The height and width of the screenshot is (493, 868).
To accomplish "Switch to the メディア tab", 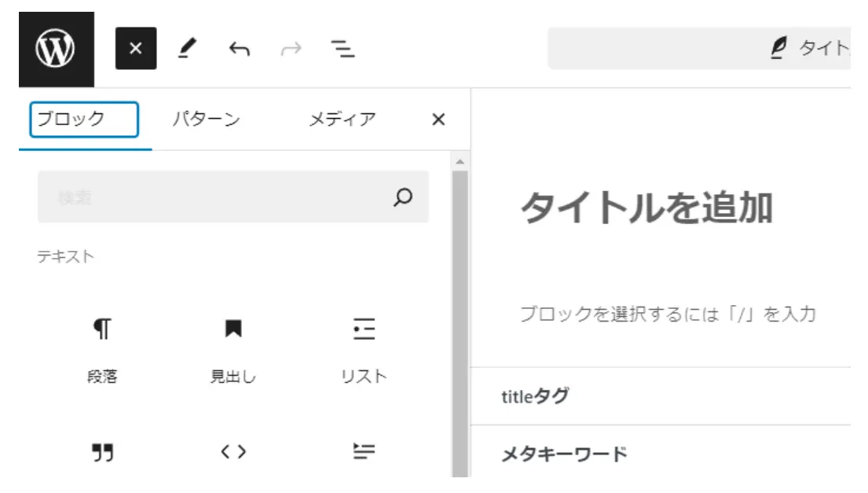I will (342, 119).
